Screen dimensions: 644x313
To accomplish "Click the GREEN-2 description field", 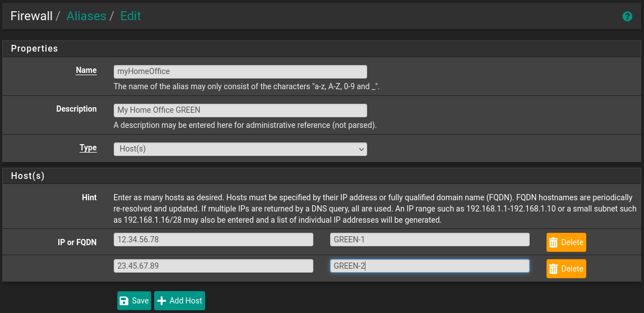I will click(x=429, y=266).
